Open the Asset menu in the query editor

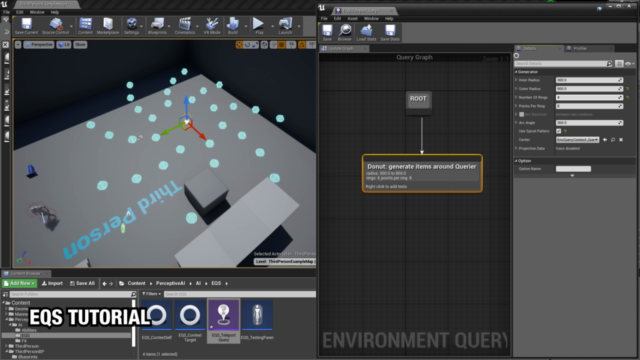click(x=352, y=18)
